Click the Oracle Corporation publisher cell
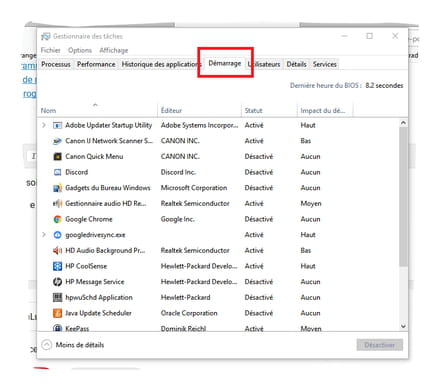This screenshot has width=440, height=392. point(189,313)
